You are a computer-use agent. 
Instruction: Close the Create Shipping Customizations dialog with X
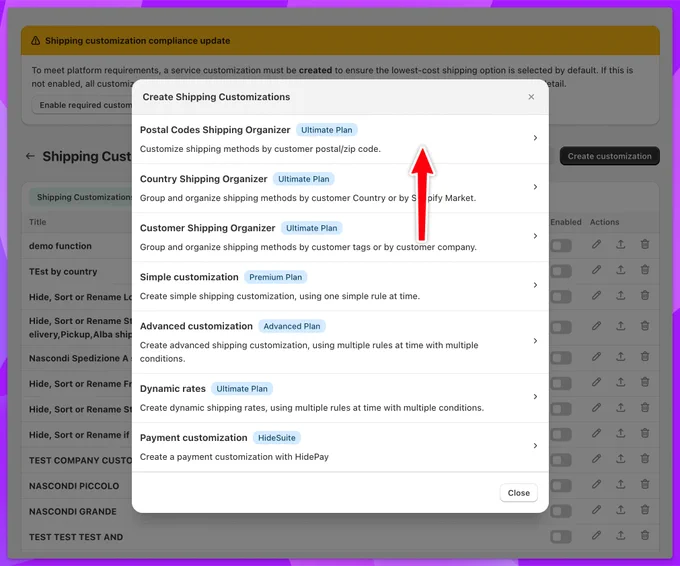pos(531,97)
